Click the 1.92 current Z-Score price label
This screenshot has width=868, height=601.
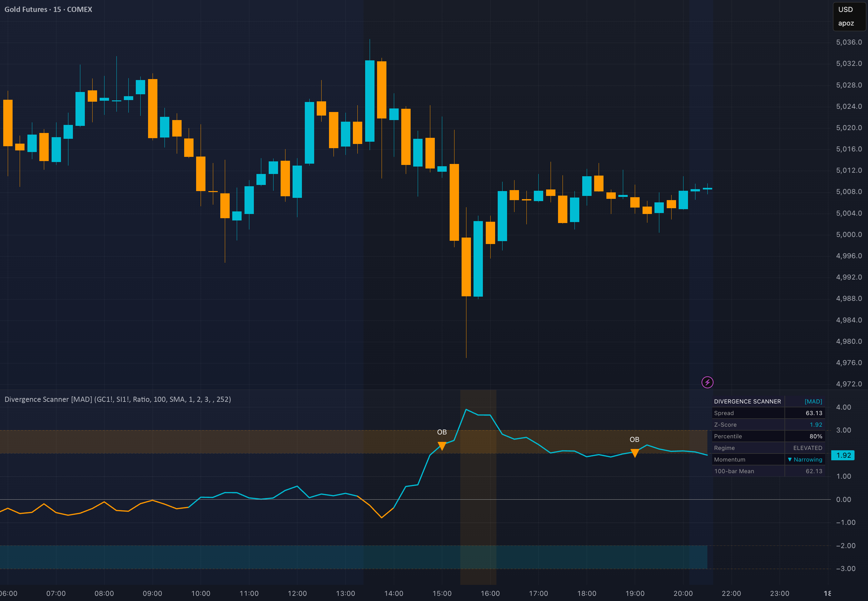[843, 455]
